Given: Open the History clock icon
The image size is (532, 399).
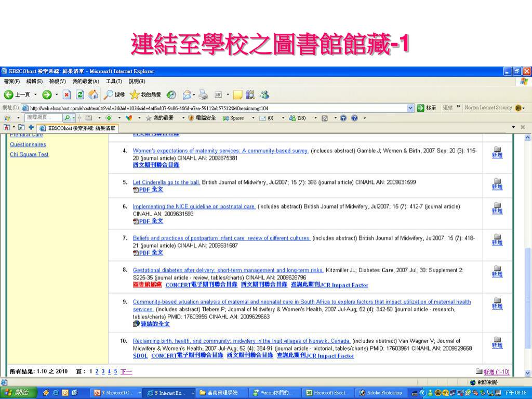Looking at the screenshot, I should click(x=171, y=95).
